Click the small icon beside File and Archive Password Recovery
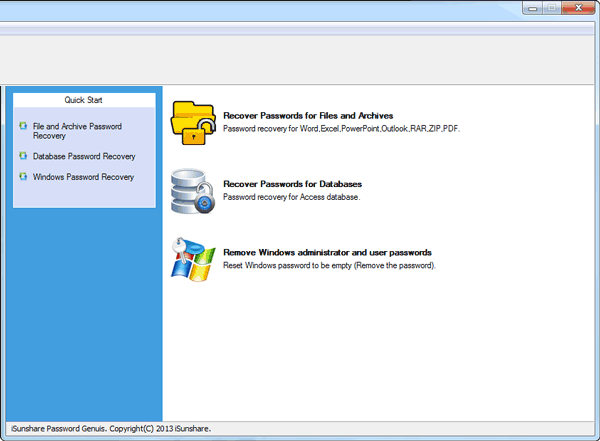The width and height of the screenshot is (600, 441). pos(23,127)
